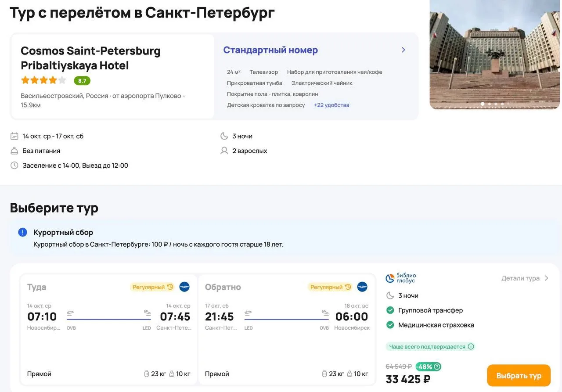Click takeoff icon in Туда flight
562x392 pixels.
[70, 313]
